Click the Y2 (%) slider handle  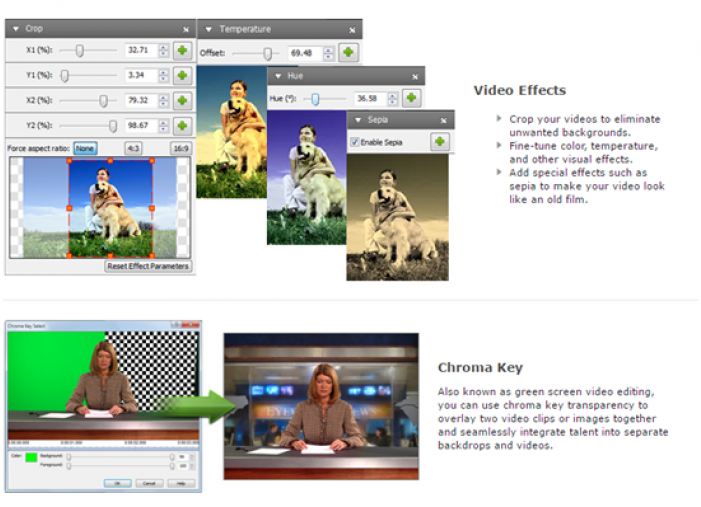[x=113, y=126]
